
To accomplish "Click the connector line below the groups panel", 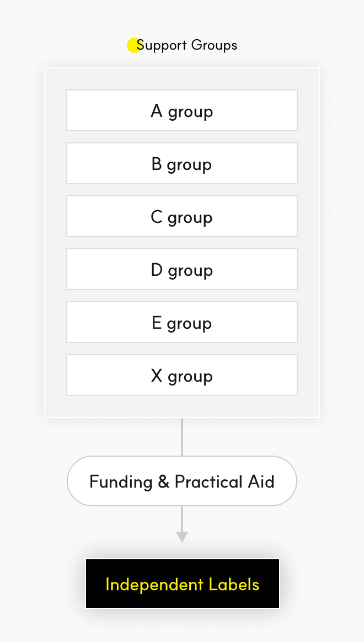I will [x=182, y=437].
